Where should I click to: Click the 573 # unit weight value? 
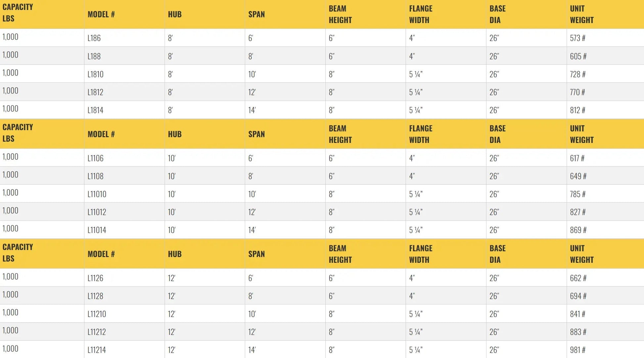click(577, 38)
